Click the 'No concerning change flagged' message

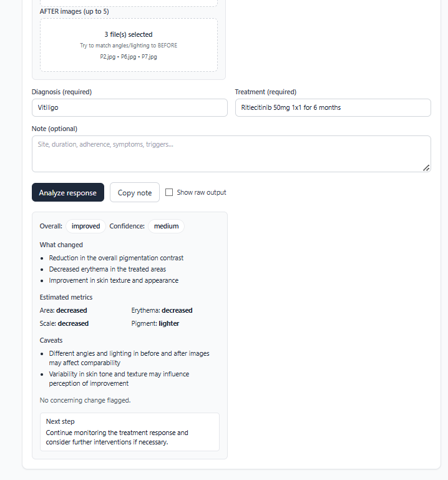(85, 400)
